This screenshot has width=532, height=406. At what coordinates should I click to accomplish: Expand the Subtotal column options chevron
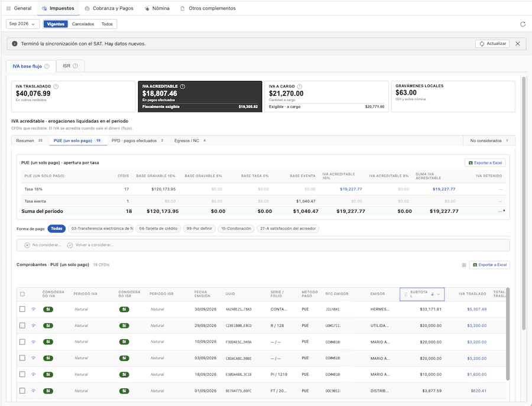(439, 294)
